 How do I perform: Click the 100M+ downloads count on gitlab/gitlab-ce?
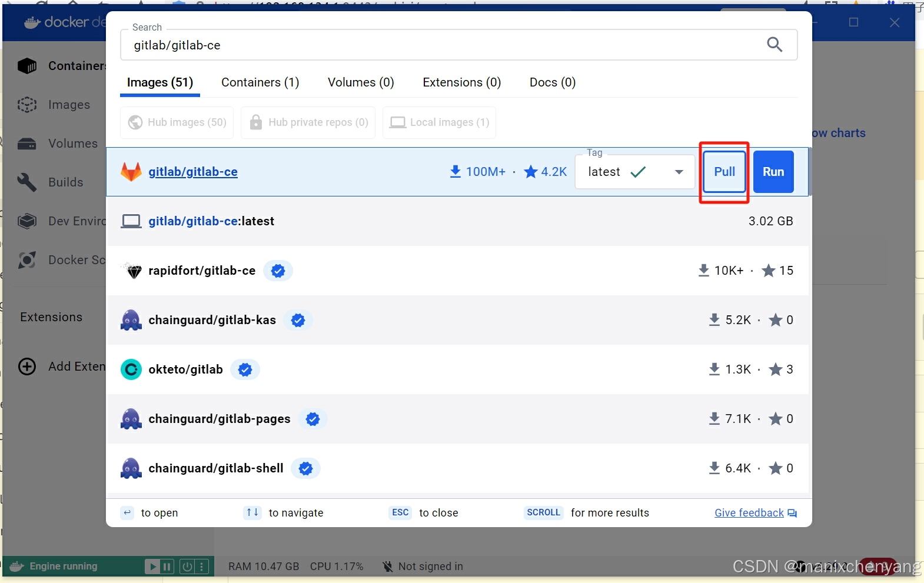pos(478,172)
